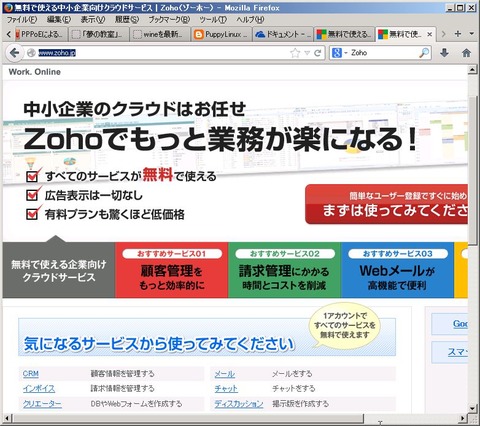
Task: Open the ブックマーク menu
Action: click(x=169, y=20)
